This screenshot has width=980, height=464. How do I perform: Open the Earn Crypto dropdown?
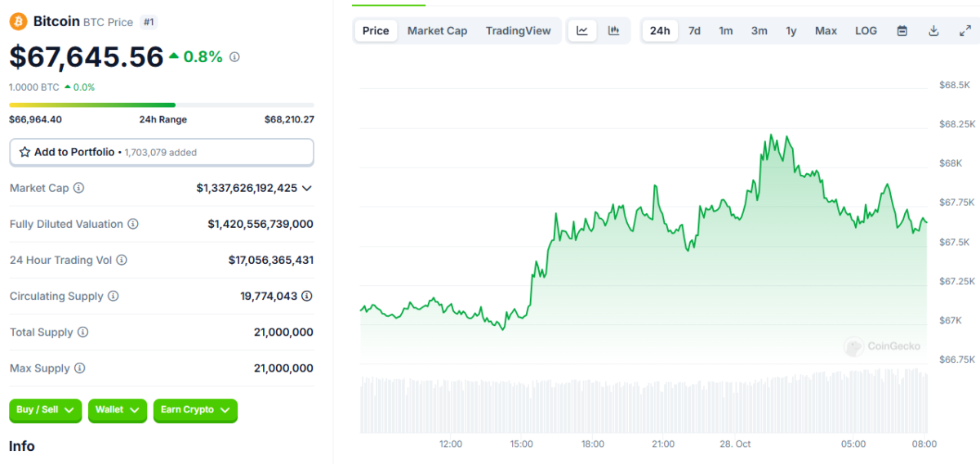(x=195, y=410)
